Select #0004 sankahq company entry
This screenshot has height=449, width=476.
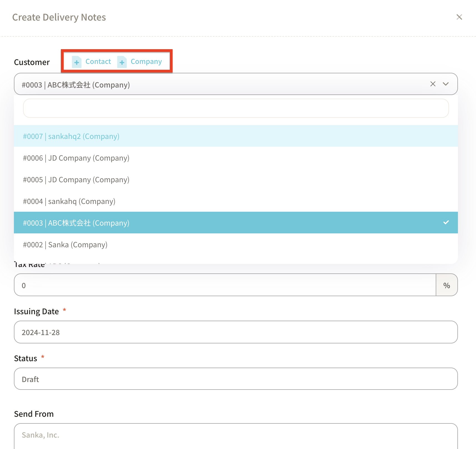click(x=69, y=201)
